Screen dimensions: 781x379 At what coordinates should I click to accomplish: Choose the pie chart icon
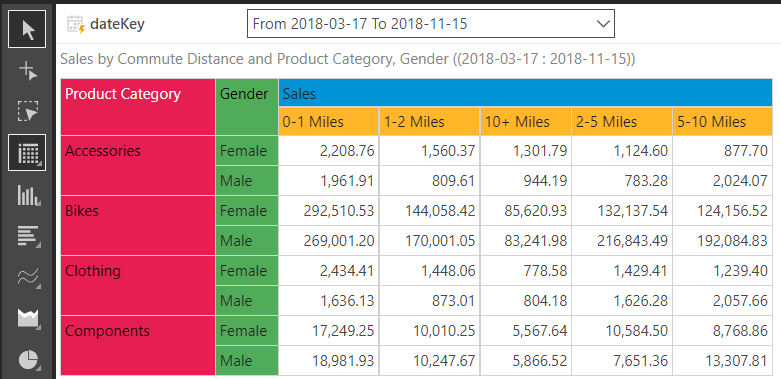(28, 359)
